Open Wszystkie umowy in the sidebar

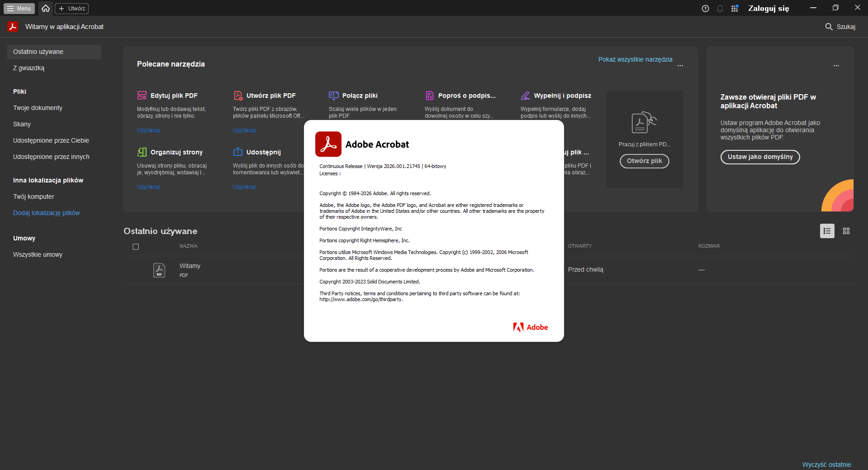point(54,255)
